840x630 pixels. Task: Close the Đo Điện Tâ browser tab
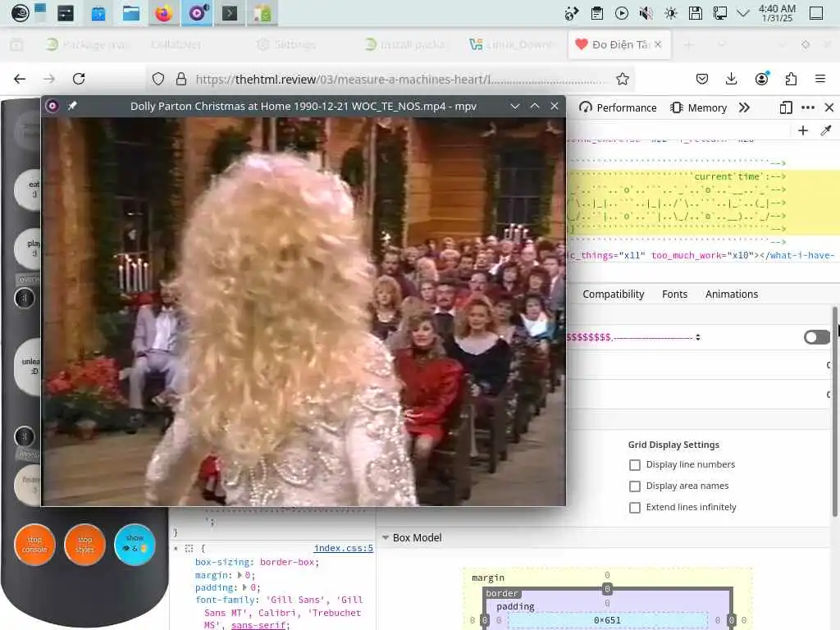point(658,44)
